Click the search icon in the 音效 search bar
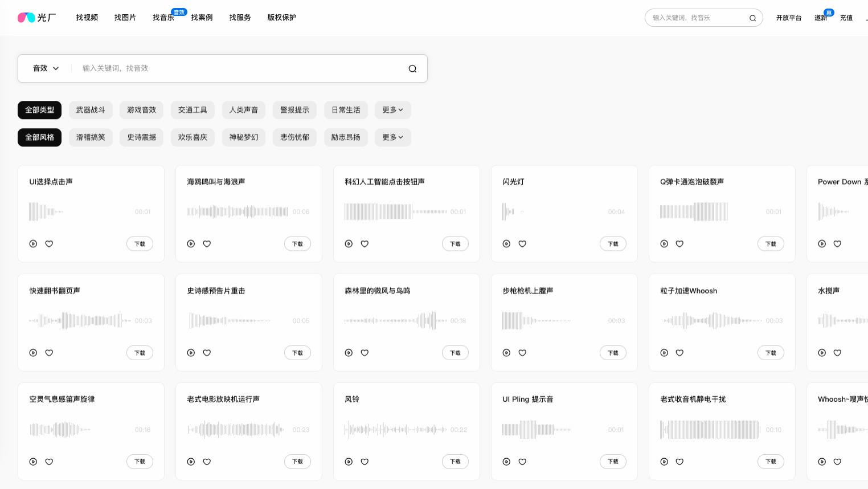Image resolution: width=868 pixels, height=489 pixels. tap(412, 68)
